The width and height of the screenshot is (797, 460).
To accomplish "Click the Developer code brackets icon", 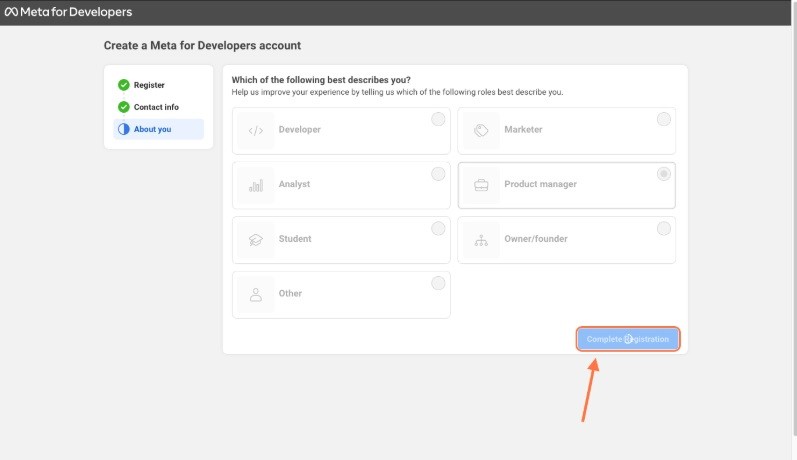I will tap(256, 131).
